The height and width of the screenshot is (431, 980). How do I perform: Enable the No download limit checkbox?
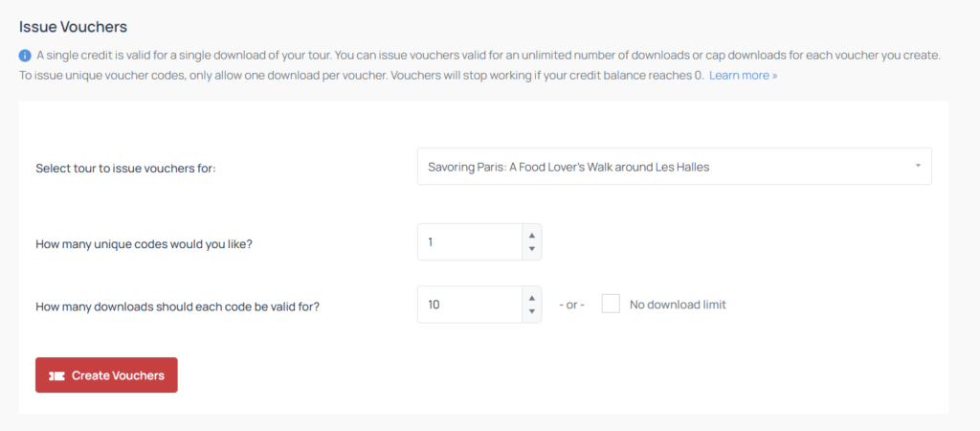pyautogui.click(x=611, y=305)
